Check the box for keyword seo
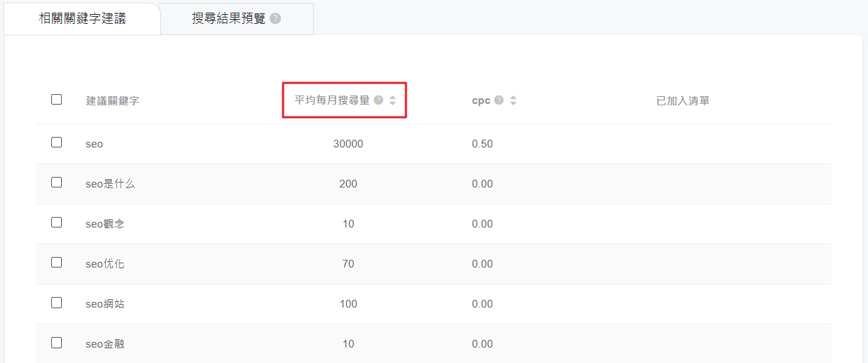This screenshot has width=868, height=363. [x=57, y=143]
